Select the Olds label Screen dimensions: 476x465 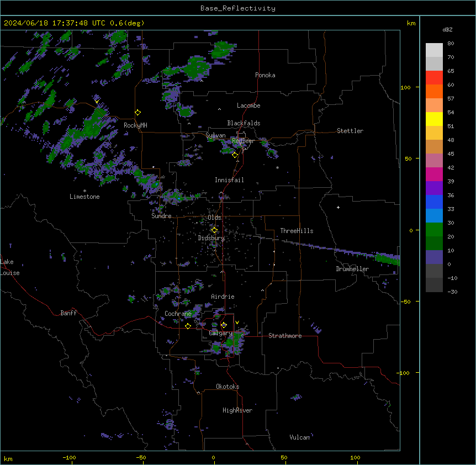point(214,218)
